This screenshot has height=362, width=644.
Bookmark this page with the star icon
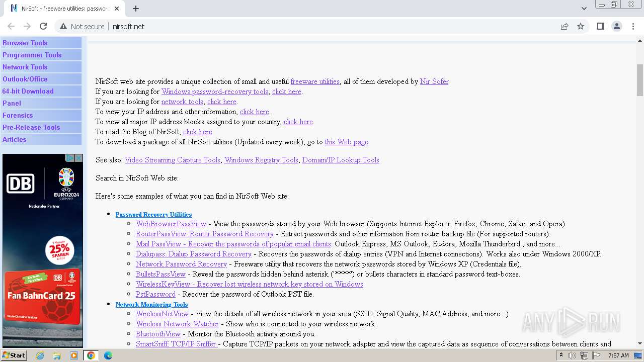pos(581,26)
